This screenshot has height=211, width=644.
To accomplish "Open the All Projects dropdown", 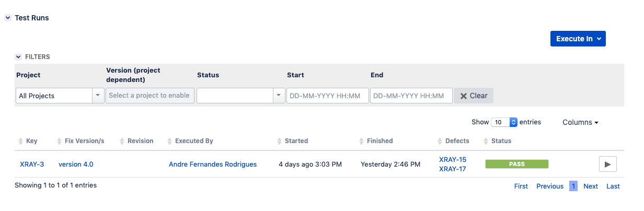I will 60,96.
